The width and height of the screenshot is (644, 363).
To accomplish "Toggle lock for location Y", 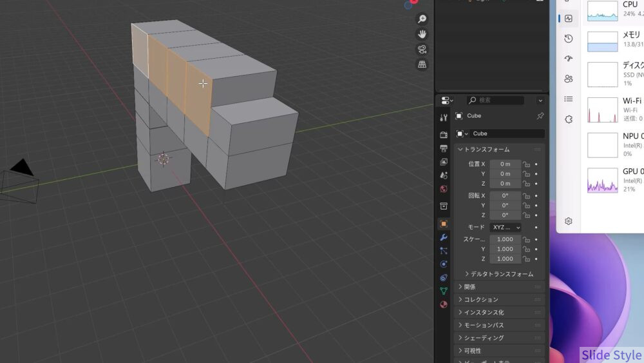I will (x=526, y=174).
